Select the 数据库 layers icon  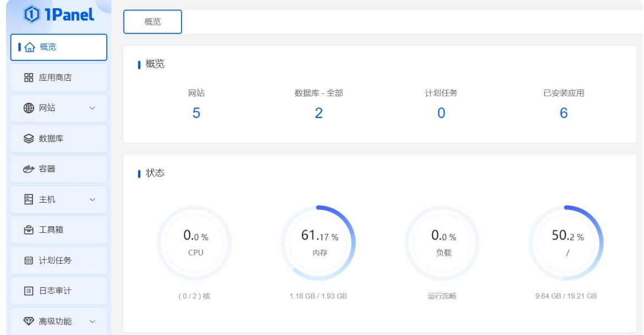pos(29,138)
